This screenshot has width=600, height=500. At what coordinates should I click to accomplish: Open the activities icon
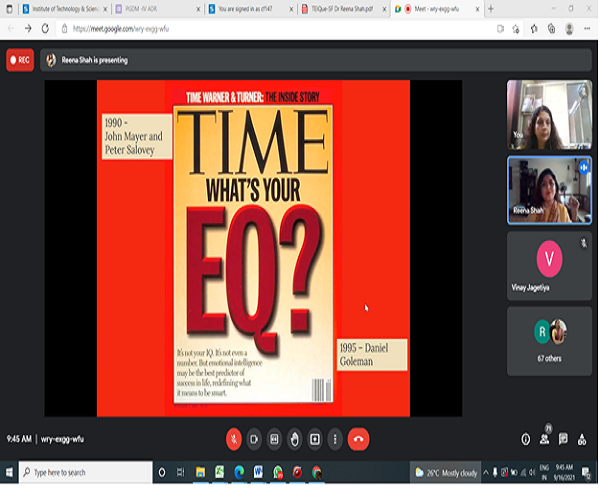point(582,439)
